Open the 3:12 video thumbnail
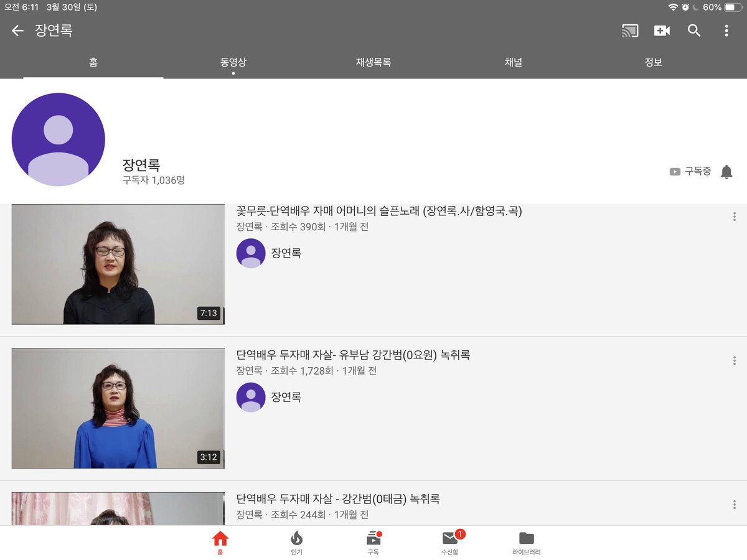The image size is (747, 560). point(118,408)
